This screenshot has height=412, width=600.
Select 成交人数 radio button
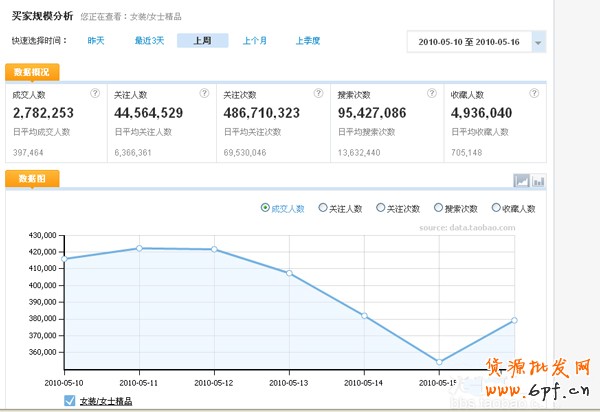(265, 208)
